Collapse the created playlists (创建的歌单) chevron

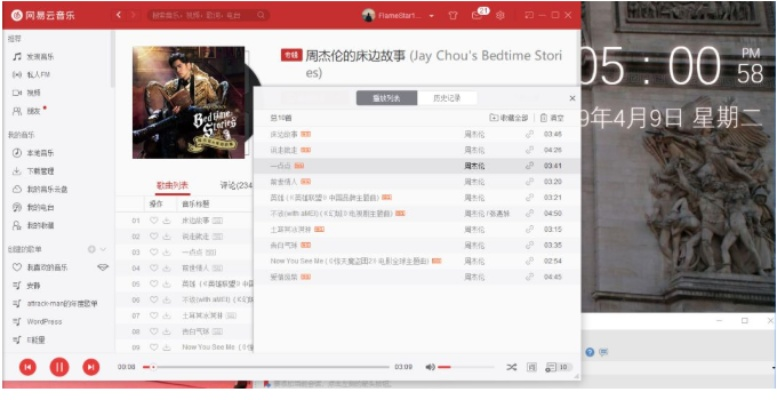103,249
